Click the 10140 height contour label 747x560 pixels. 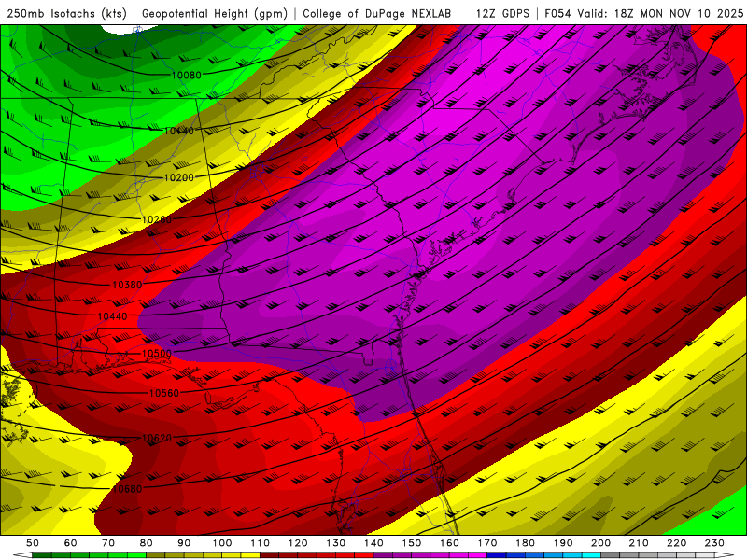pos(179,131)
